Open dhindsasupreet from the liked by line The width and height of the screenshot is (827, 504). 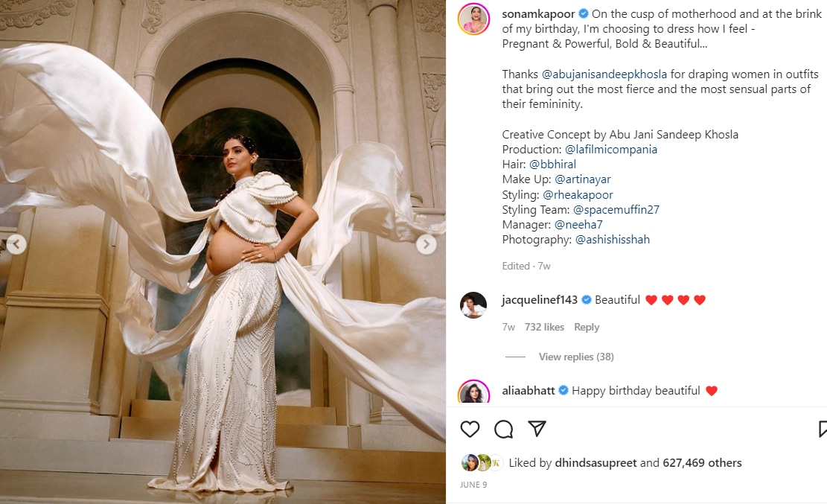click(x=595, y=463)
